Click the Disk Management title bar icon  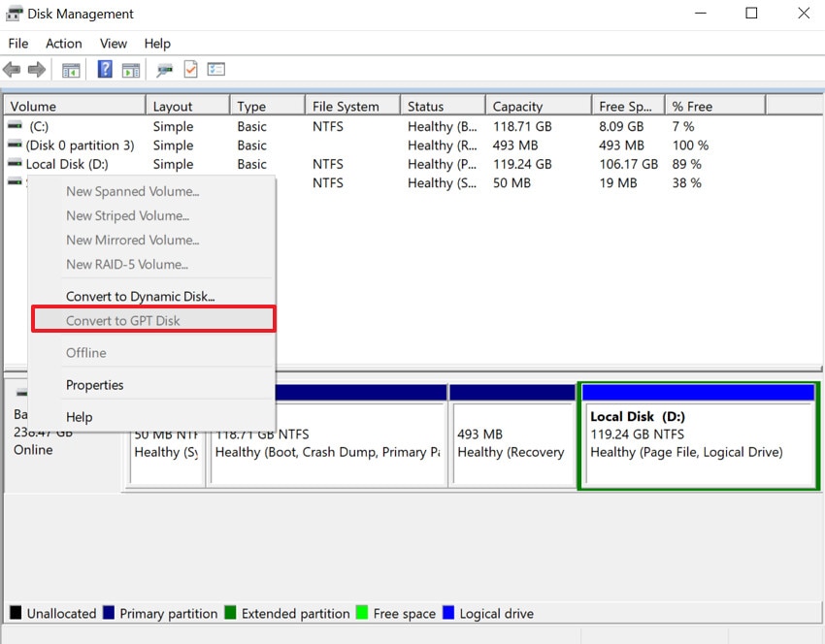click(x=12, y=14)
